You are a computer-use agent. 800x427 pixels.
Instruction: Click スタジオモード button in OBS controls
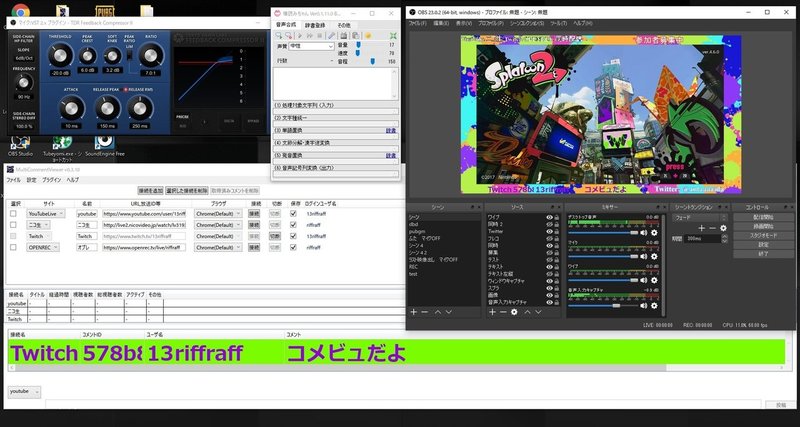[x=763, y=236]
